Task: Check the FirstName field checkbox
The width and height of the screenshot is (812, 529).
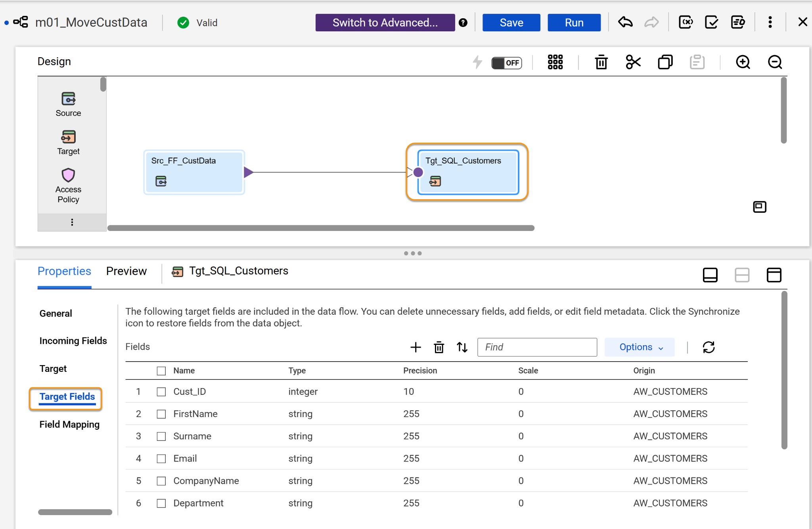Action: (x=161, y=414)
